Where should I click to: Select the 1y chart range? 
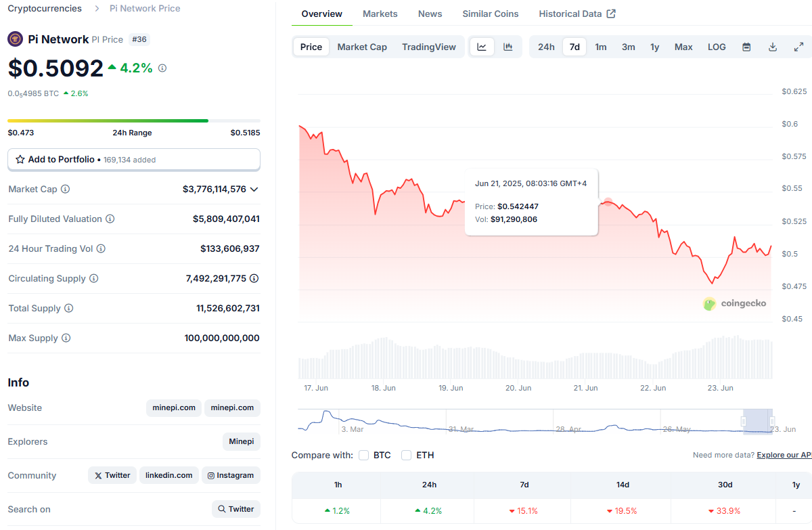(655, 47)
